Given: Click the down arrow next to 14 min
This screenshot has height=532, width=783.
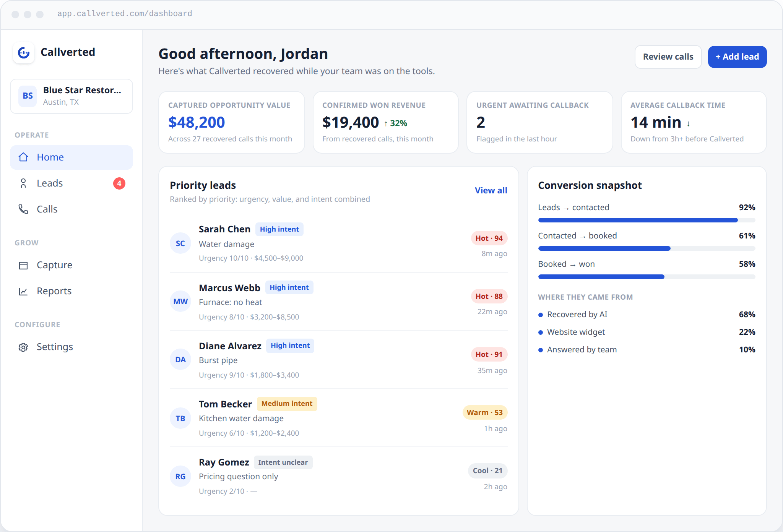Looking at the screenshot, I should [688, 124].
